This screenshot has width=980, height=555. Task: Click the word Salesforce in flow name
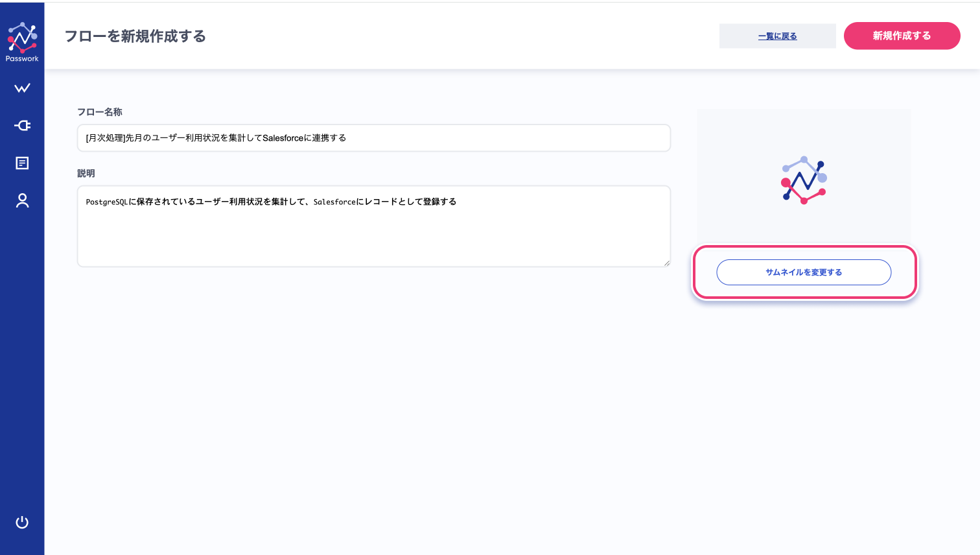(x=283, y=138)
